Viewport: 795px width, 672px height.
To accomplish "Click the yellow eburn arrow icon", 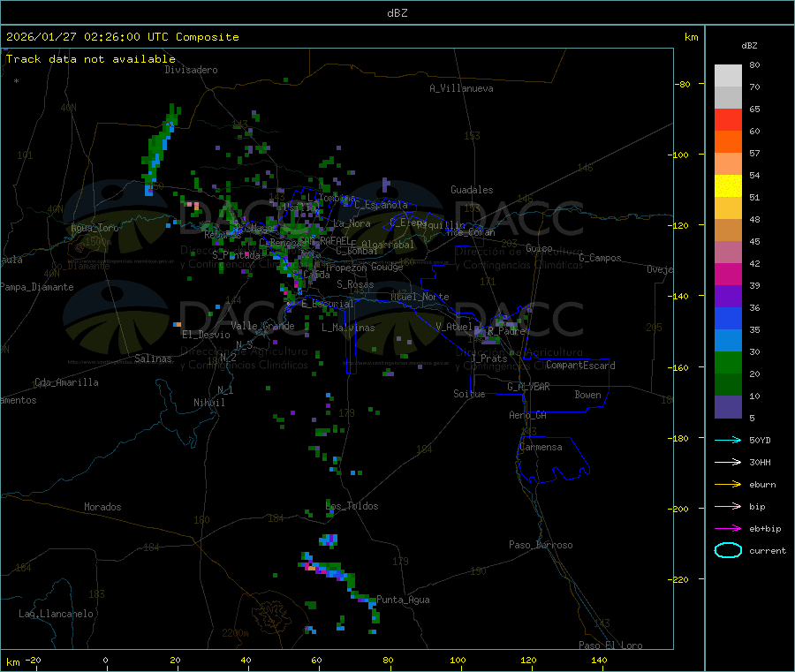I will pos(728,485).
